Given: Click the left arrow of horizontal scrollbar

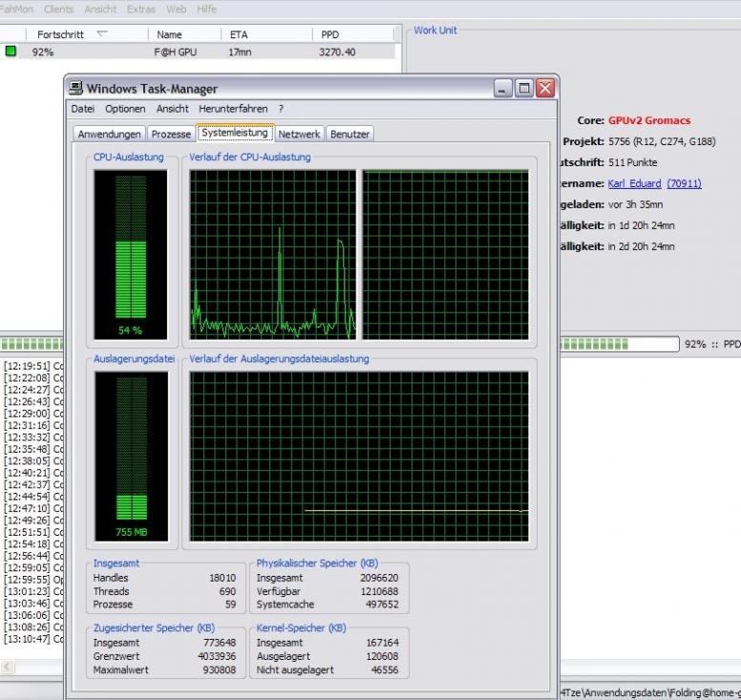Looking at the screenshot, I should tap(7, 667).
